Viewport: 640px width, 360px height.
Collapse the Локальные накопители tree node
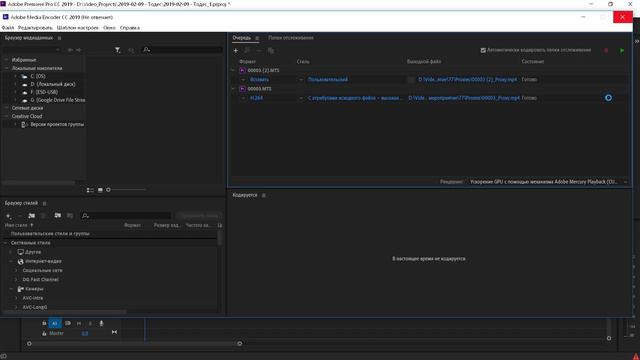point(7,68)
